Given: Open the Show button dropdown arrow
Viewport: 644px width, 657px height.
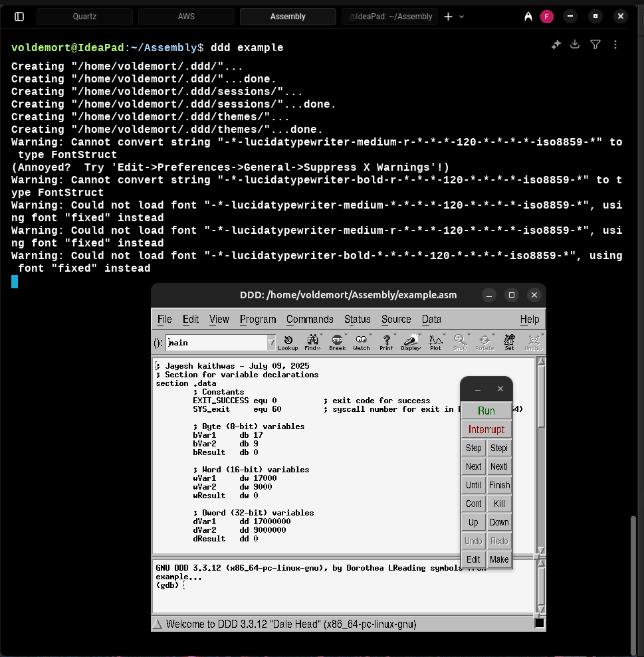Looking at the screenshot, I should 469,334.
